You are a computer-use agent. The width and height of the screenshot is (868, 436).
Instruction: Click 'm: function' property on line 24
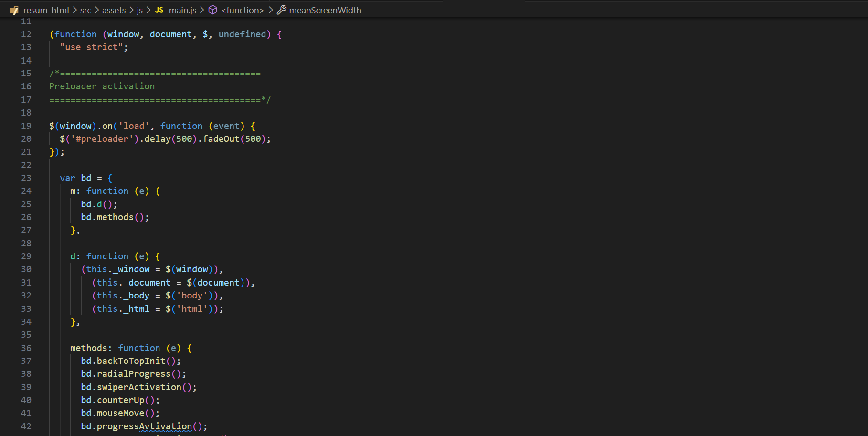pyautogui.click(x=99, y=191)
